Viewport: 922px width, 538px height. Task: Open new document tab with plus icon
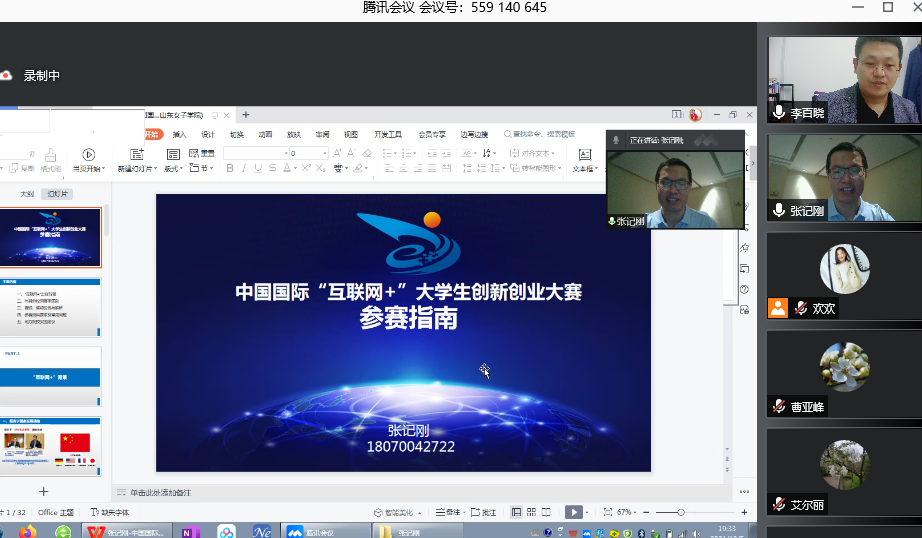click(x=246, y=115)
